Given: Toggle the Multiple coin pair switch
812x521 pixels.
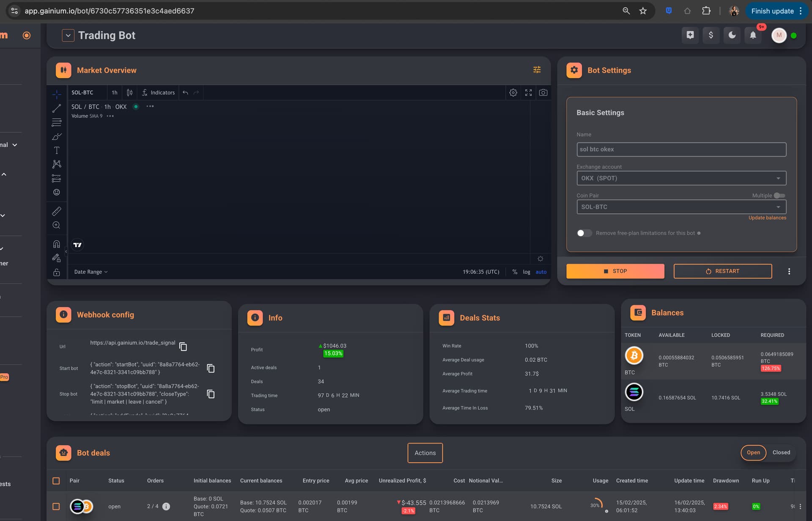Looking at the screenshot, I should point(779,196).
